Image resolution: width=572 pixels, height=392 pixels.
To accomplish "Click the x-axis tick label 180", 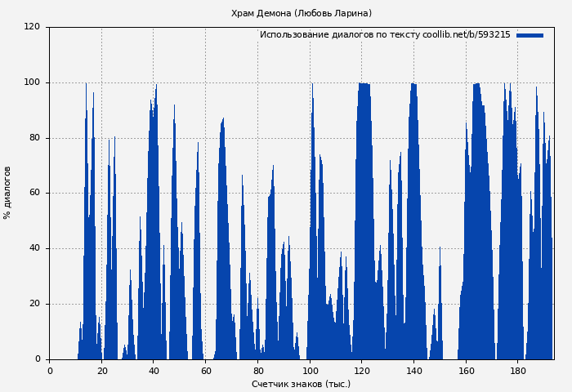I will [518, 371].
